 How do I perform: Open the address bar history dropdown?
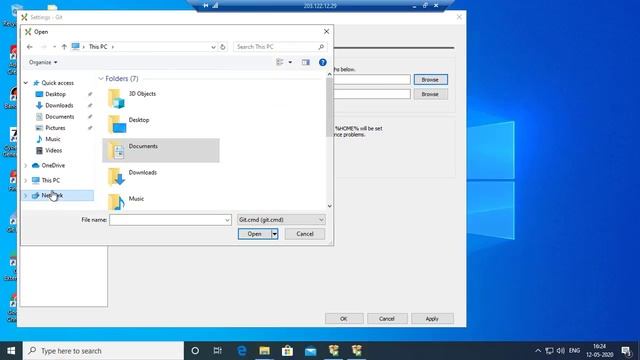point(213,47)
